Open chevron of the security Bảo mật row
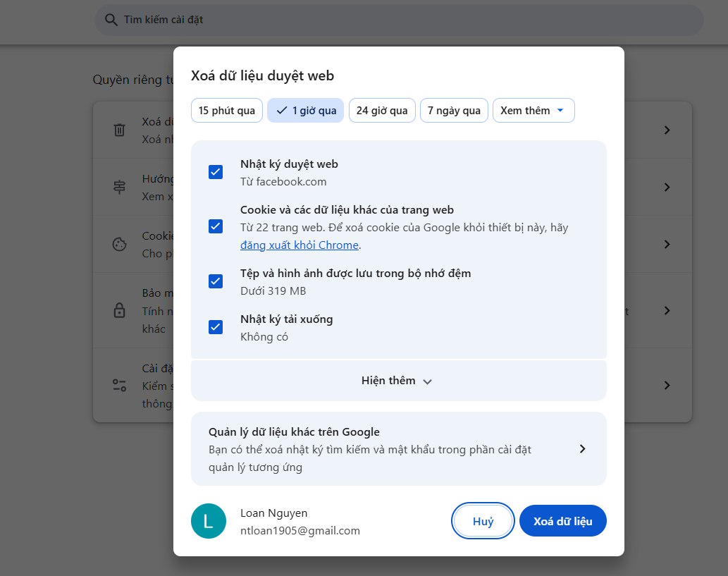728x576 pixels. (667, 310)
